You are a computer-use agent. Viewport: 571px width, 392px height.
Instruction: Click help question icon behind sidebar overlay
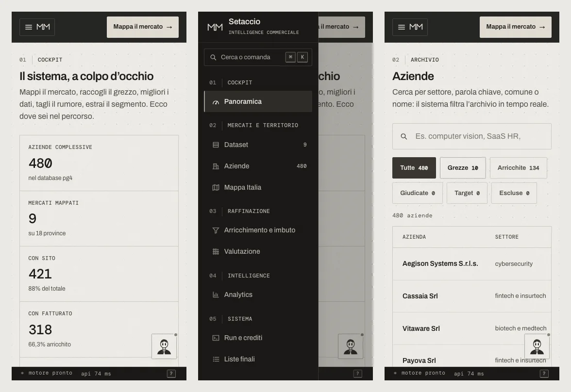(x=357, y=374)
